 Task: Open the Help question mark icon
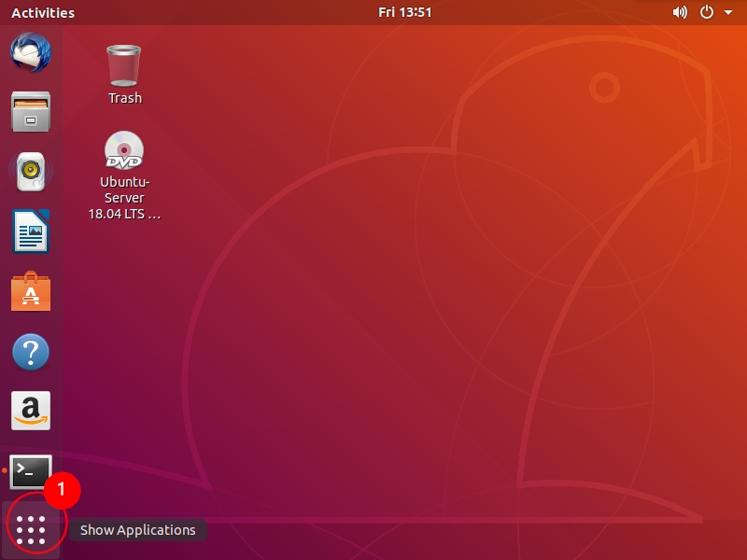pos(30,353)
